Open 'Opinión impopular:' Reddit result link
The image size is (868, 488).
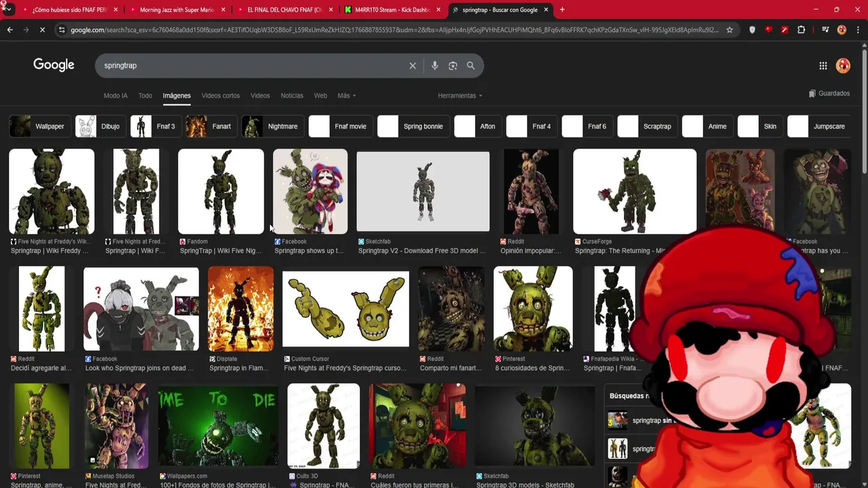(530, 251)
